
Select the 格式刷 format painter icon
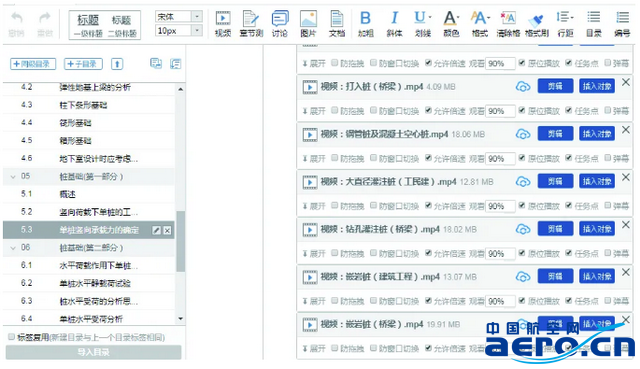pyautogui.click(x=537, y=24)
